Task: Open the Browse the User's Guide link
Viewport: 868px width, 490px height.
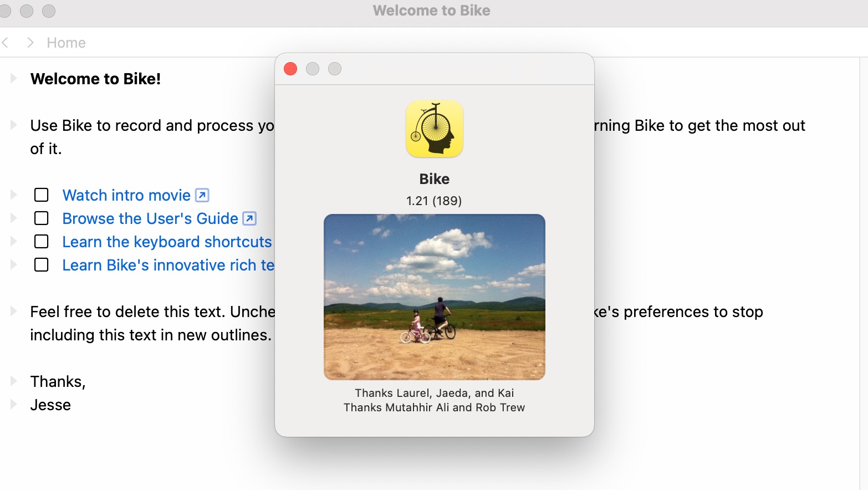Action: [x=150, y=218]
